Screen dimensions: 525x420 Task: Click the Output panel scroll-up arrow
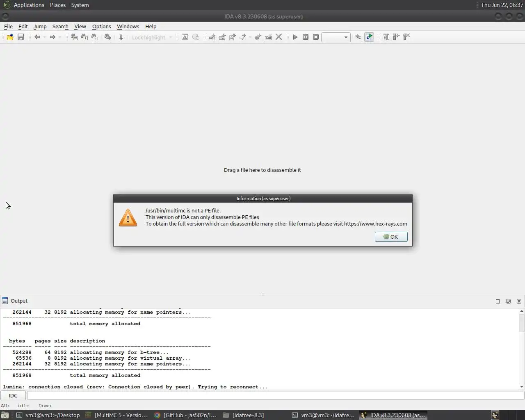(522, 311)
